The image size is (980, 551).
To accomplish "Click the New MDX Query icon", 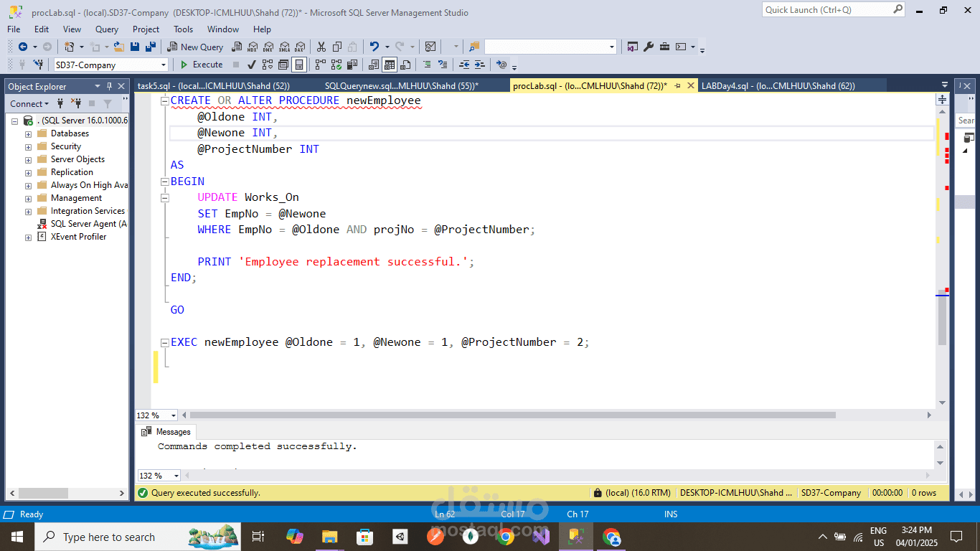I will pyautogui.click(x=252, y=47).
